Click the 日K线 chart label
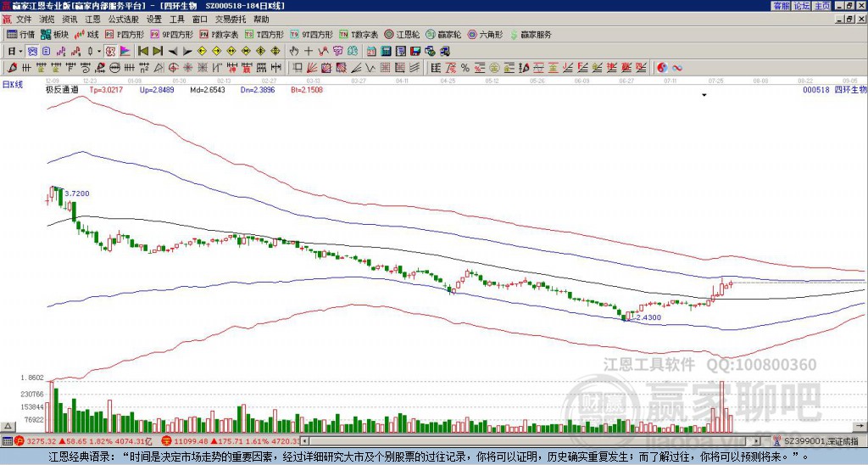Screen dimensions: 868x465 tap(13, 84)
